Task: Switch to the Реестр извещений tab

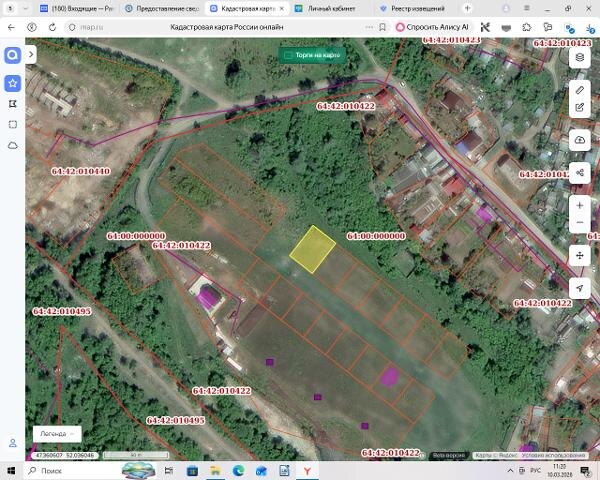Action: (x=417, y=8)
